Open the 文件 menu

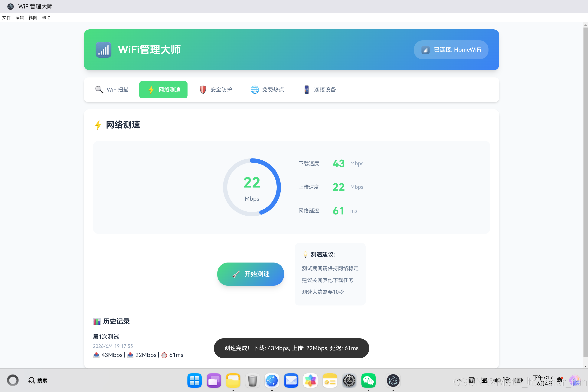click(6, 18)
